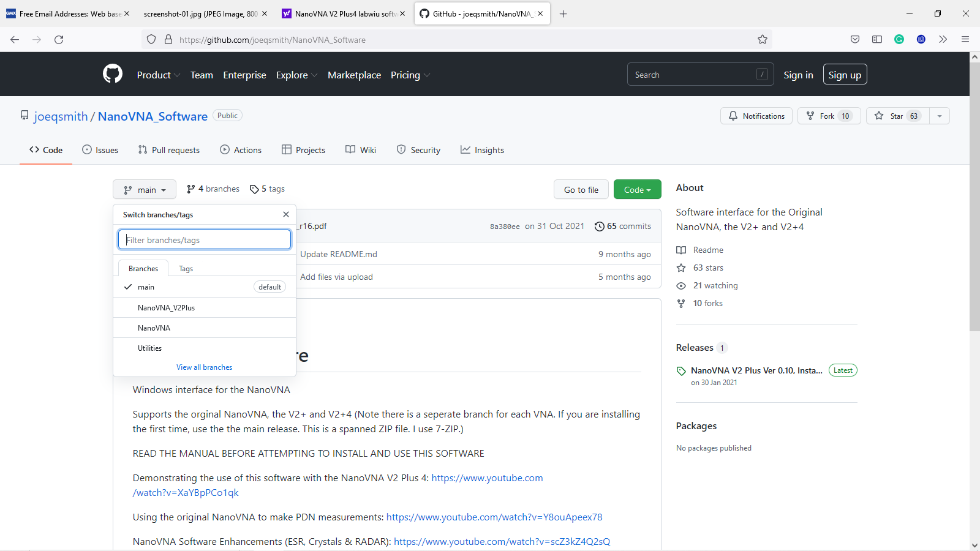
Task: Switch to the Security tab
Action: pyautogui.click(x=418, y=150)
